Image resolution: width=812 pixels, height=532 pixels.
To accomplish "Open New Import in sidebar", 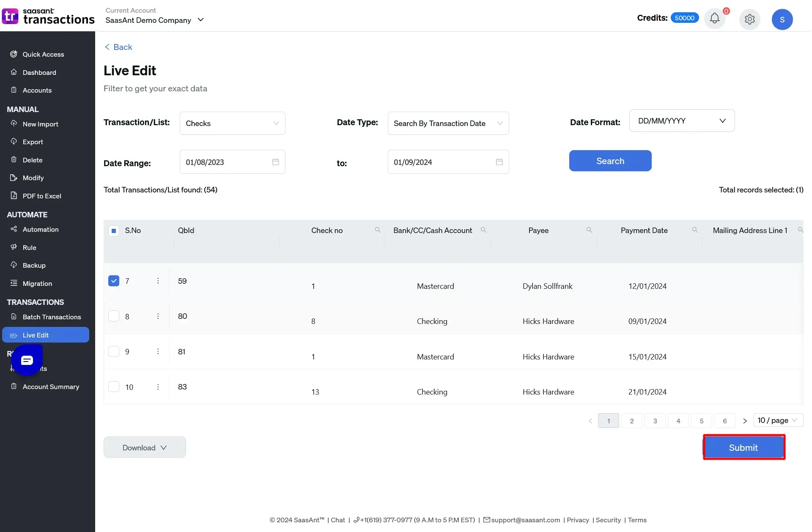I will pos(41,124).
